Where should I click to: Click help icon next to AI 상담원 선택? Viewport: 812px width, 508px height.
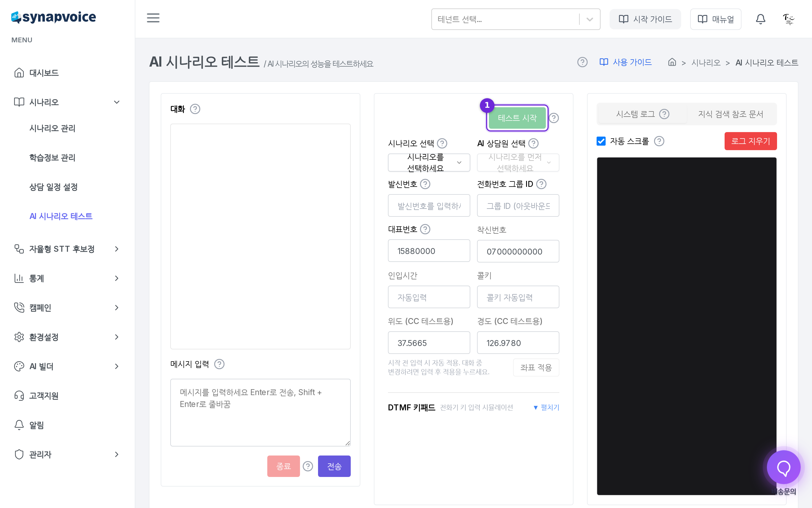(533, 143)
